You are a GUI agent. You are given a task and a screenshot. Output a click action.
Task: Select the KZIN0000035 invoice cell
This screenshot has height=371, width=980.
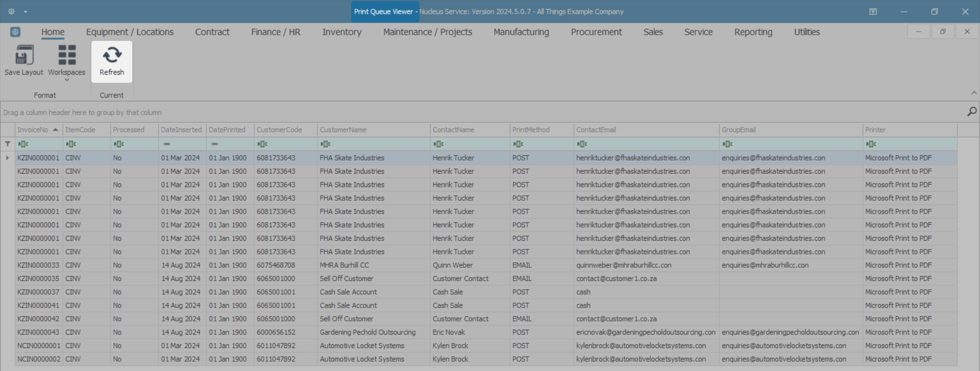coord(38,279)
